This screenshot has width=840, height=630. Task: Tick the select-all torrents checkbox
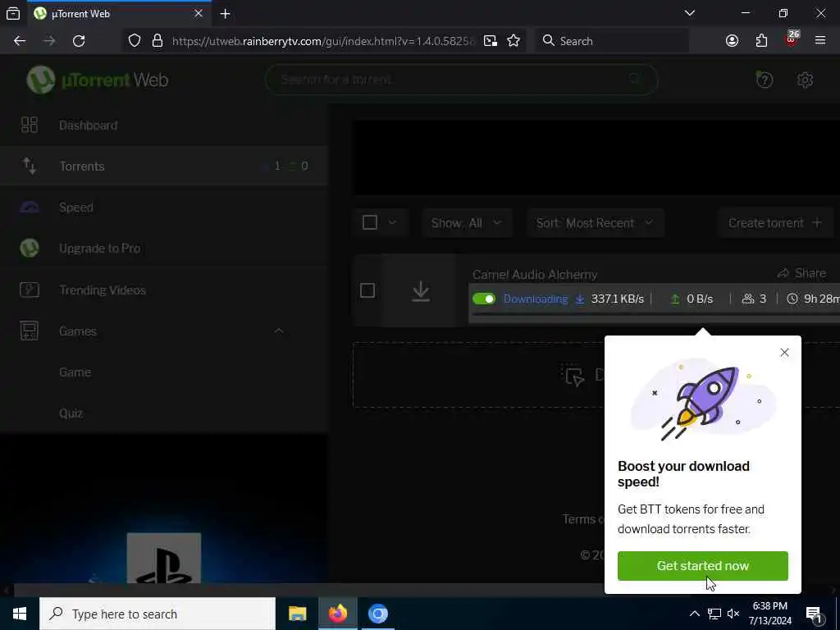[370, 222]
